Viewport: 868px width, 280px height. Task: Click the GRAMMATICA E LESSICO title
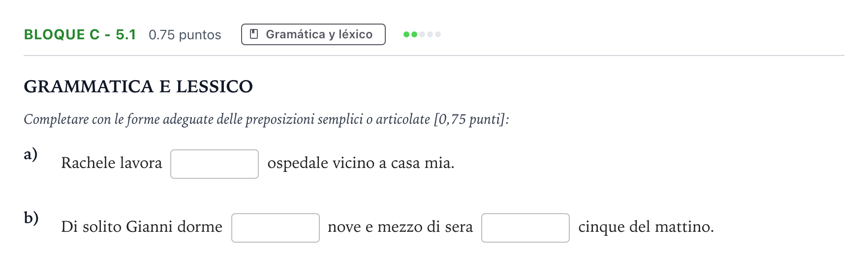coord(138,86)
